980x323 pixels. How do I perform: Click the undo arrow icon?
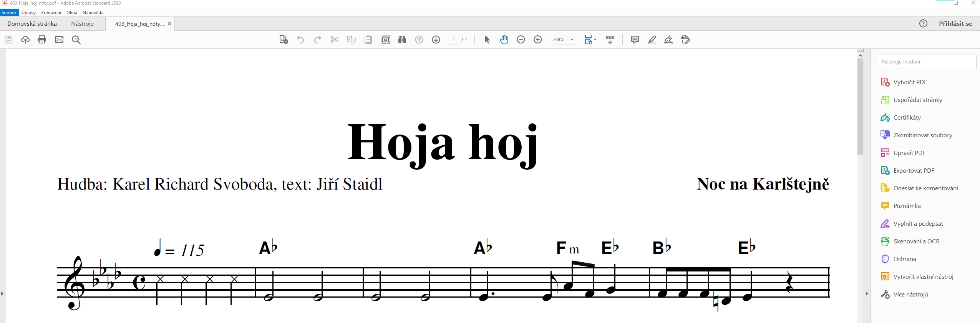300,40
